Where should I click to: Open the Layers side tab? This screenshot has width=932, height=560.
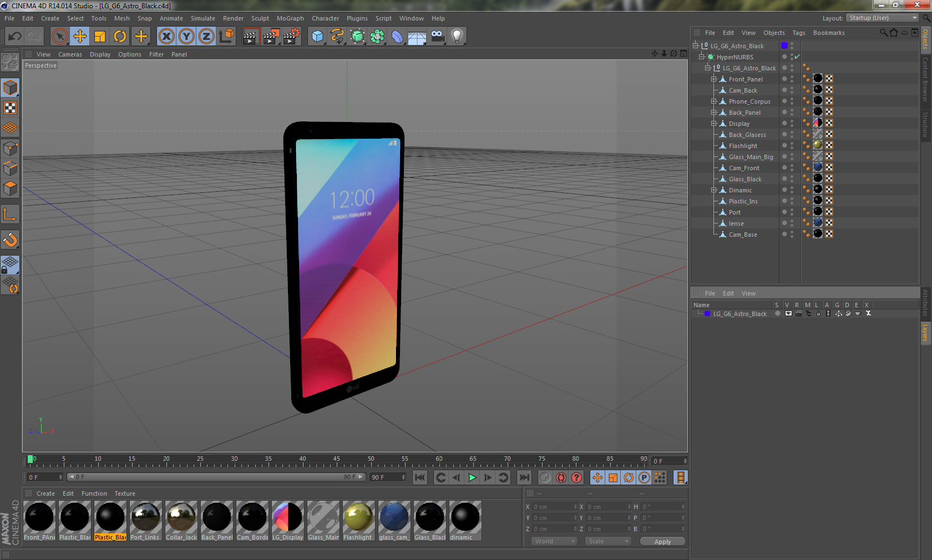click(926, 333)
